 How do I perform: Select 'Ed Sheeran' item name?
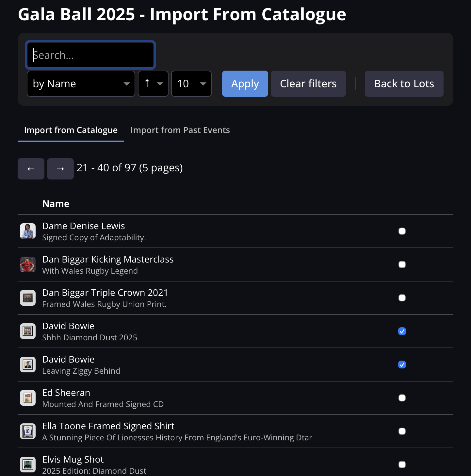click(66, 393)
